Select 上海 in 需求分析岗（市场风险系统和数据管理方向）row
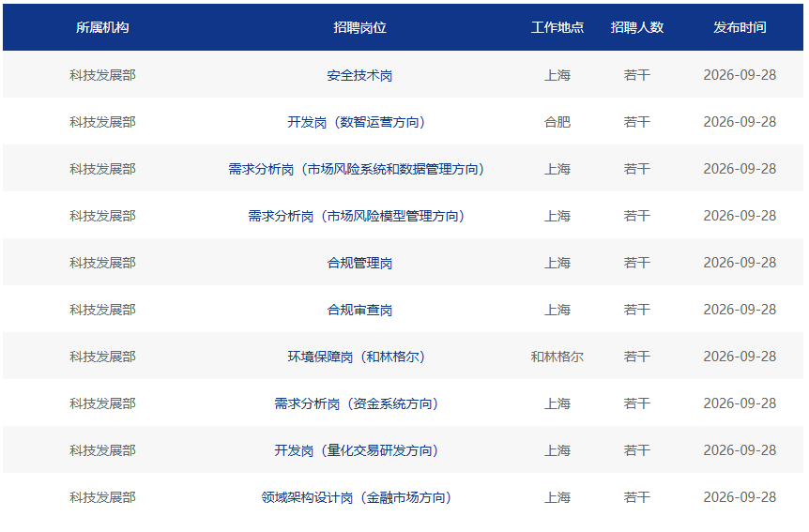 coord(557,169)
